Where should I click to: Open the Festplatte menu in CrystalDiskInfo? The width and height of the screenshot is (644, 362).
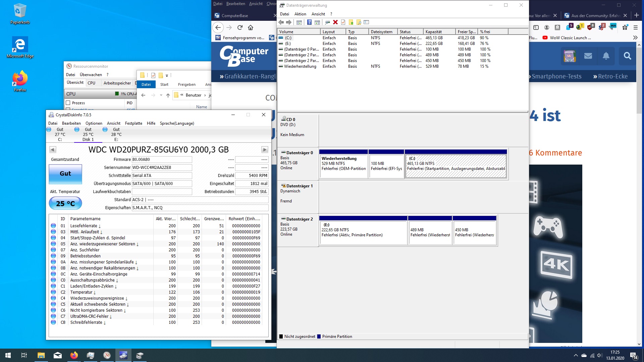pyautogui.click(x=133, y=123)
